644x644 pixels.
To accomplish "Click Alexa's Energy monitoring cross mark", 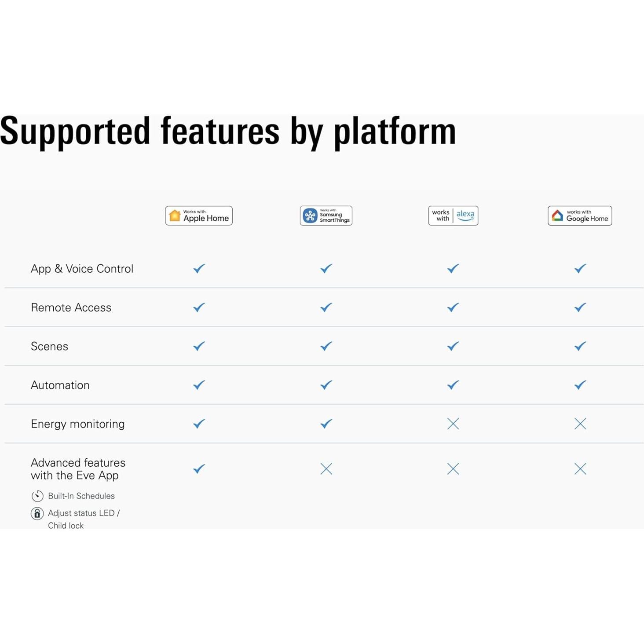I will [x=453, y=424].
